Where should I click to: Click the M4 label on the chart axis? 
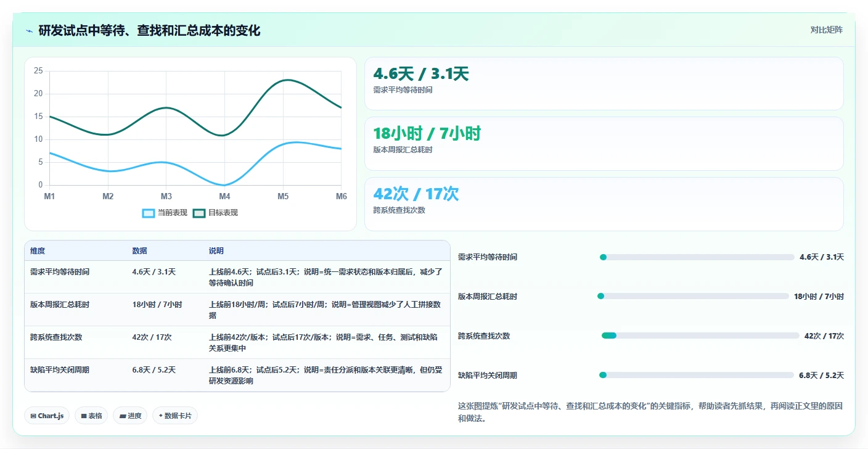pyautogui.click(x=224, y=196)
